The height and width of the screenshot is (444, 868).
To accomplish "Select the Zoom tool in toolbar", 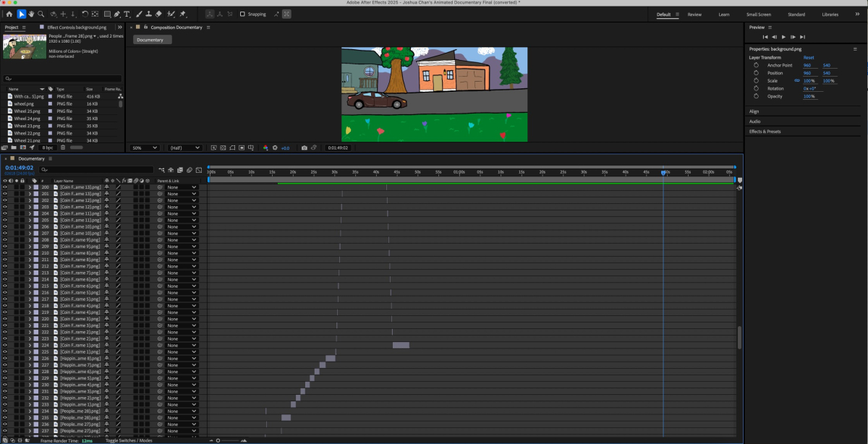I will coord(41,14).
